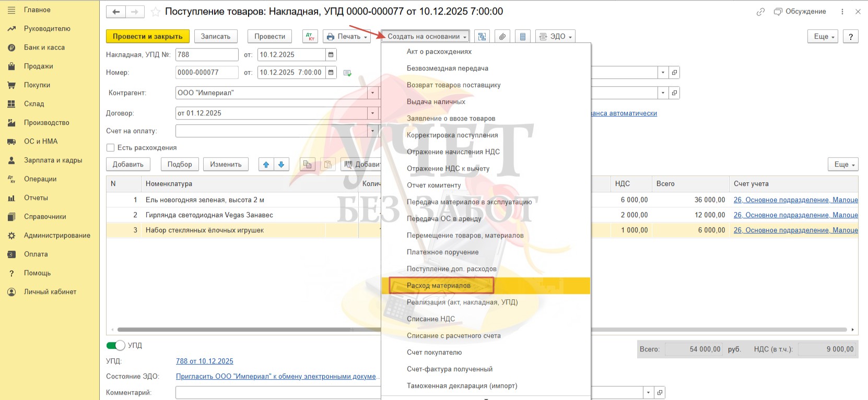Expand the Счет на оплату dropdown
The image size is (868, 400).
coord(373,131)
